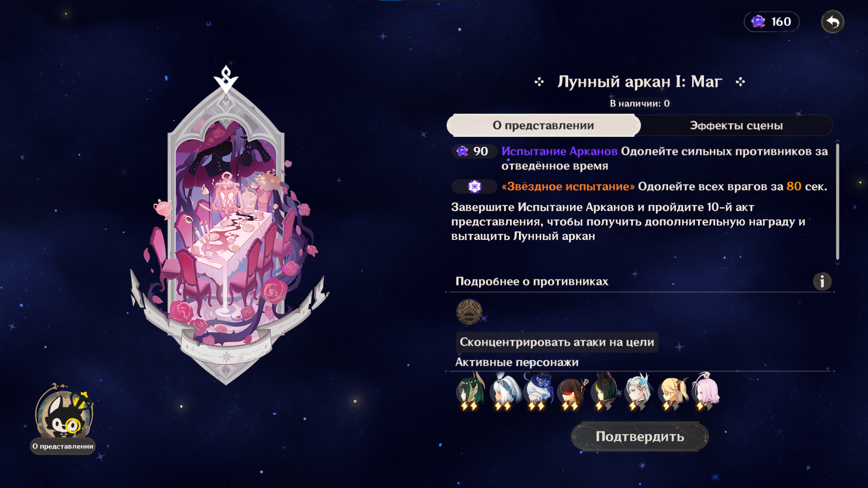Select the 'О представлении' tab
This screenshot has height=488, width=868.
543,126
